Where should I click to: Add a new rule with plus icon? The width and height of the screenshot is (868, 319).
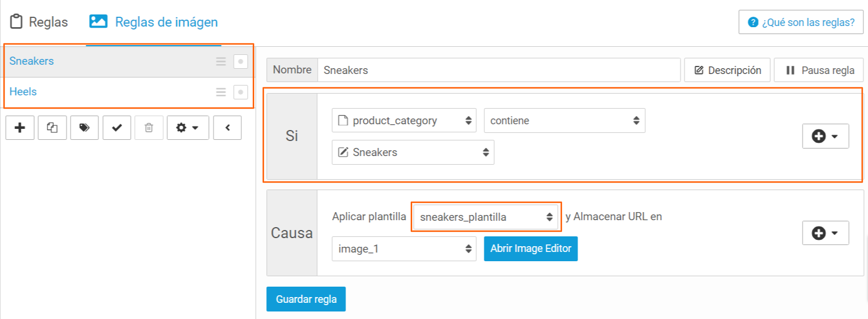coord(20,128)
